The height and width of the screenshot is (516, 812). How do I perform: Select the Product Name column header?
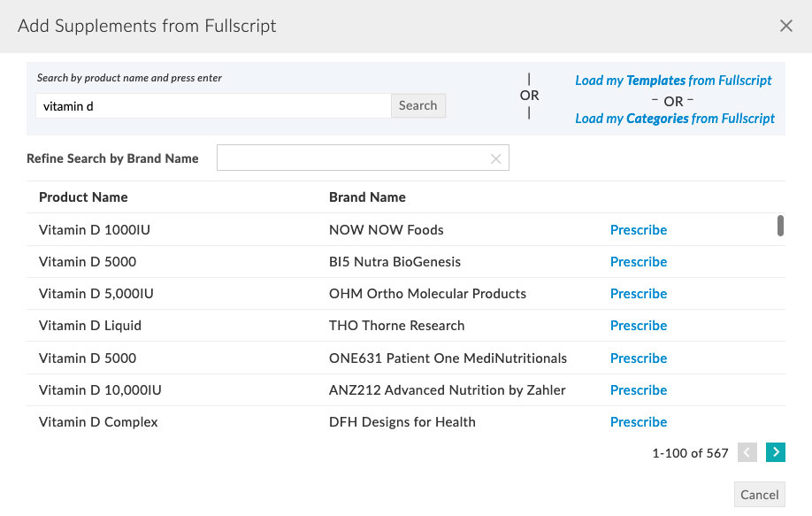(83, 196)
